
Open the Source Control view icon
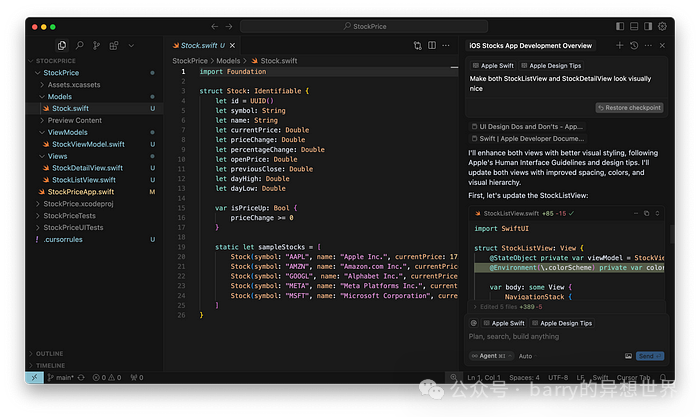coord(96,45)
